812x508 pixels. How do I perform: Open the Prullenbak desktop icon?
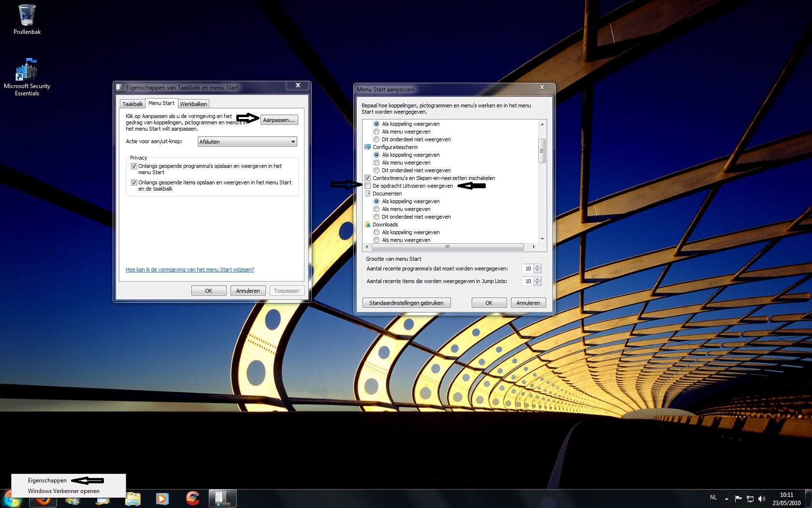[x=27, y=19]
